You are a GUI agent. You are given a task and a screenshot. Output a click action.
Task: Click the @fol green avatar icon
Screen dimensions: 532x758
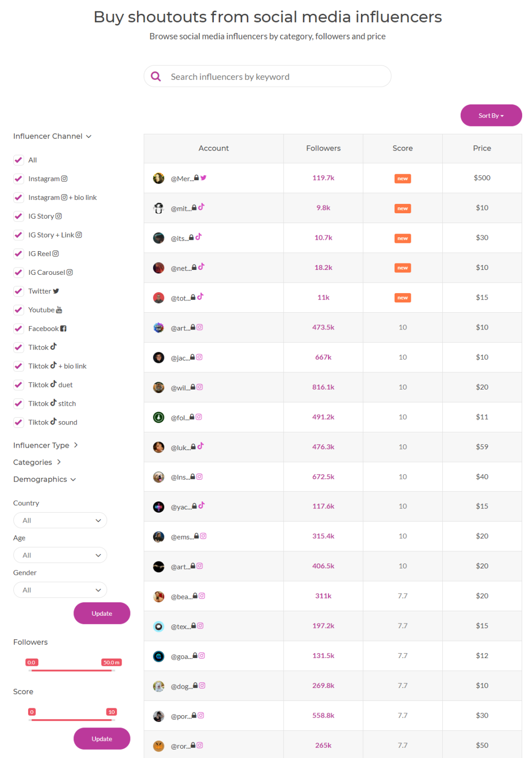click(x=159, y=417)
